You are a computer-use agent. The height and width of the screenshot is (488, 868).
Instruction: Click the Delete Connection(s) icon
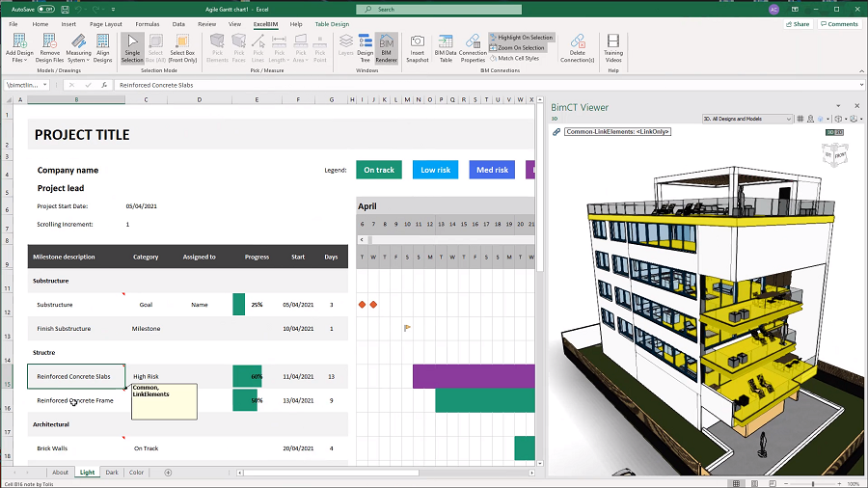[x=578, y=41]
